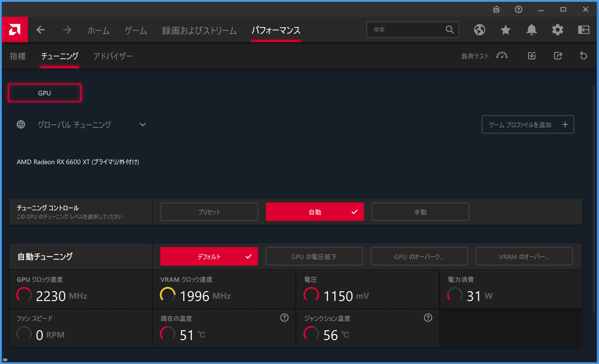599x364 pixels.
Task: Go forward with the right arrow
Action: [67, 30]
